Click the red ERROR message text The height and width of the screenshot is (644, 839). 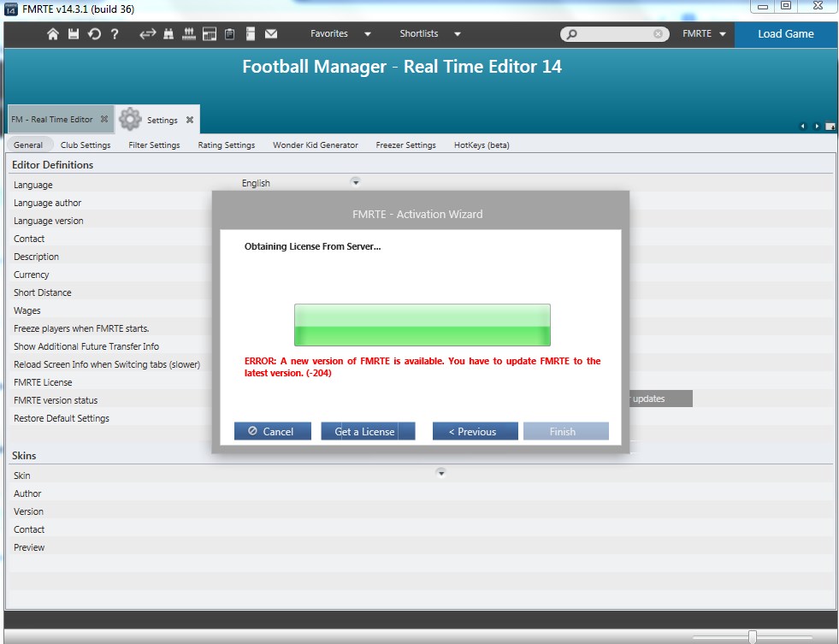click(422, 367)
